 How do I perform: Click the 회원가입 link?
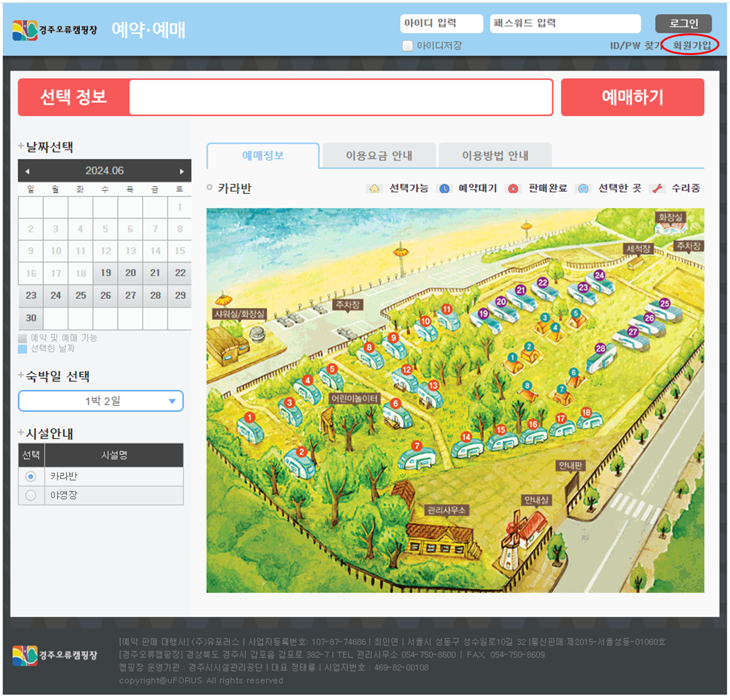coord(691,45)
